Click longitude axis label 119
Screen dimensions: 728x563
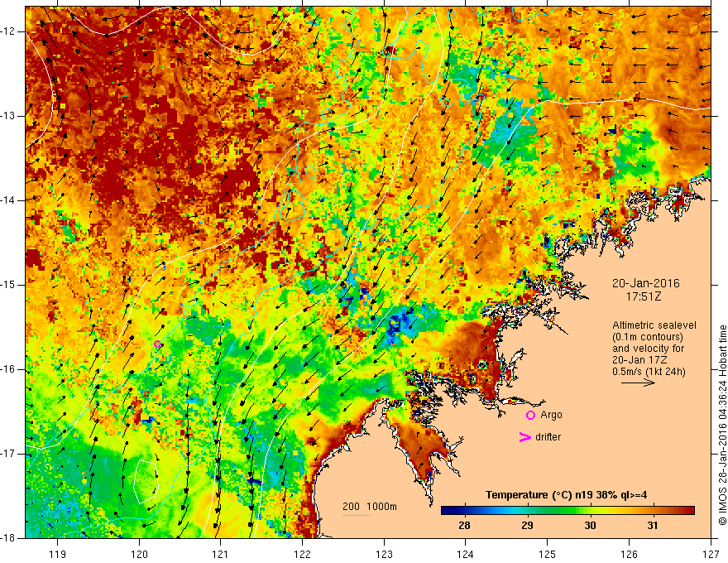click(58, 554)
